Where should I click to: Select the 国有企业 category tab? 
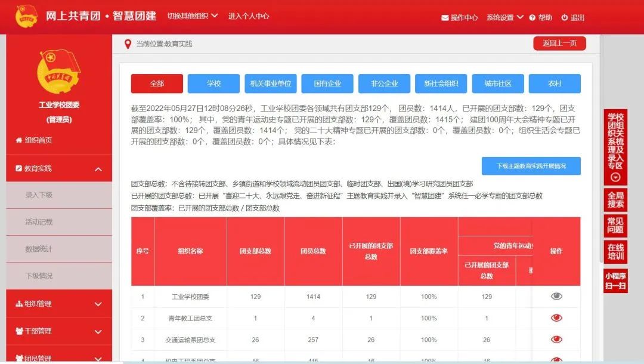pos(327,84)
